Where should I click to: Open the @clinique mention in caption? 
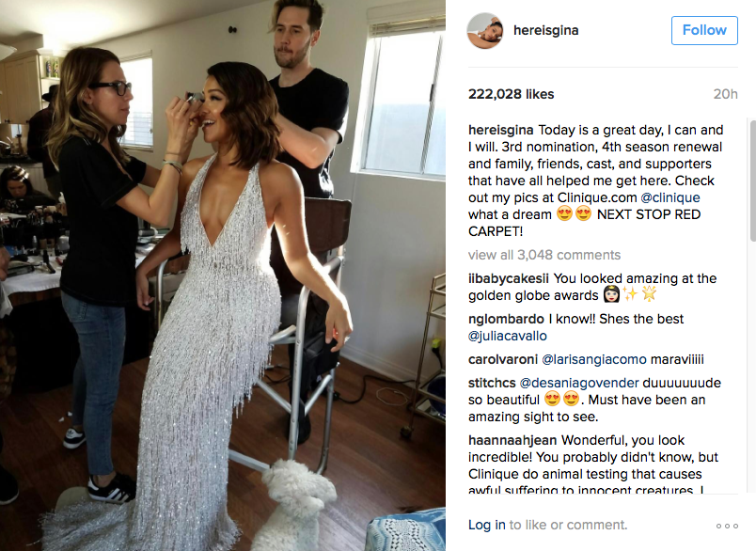pyautogui.click(x=670, y=197)
